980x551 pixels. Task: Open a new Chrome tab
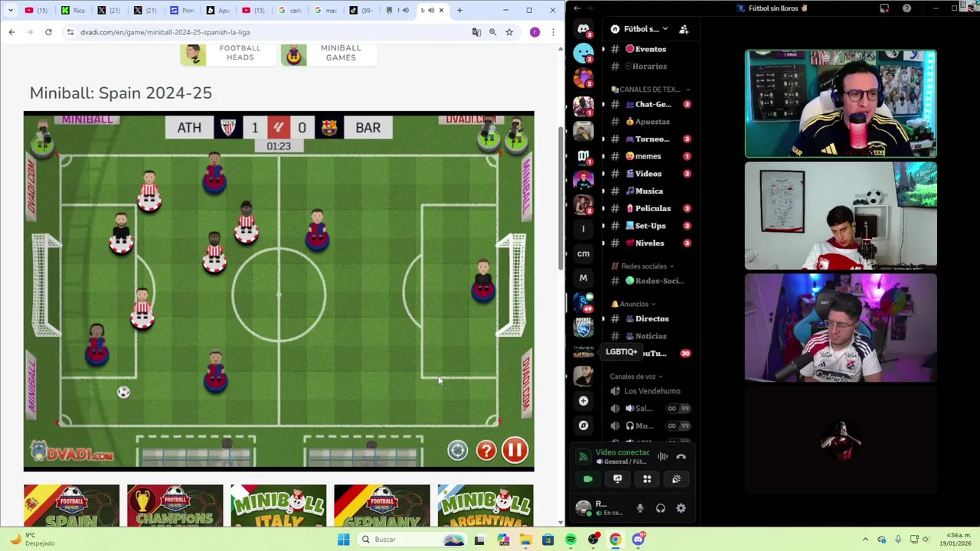(x=459, y=10)
